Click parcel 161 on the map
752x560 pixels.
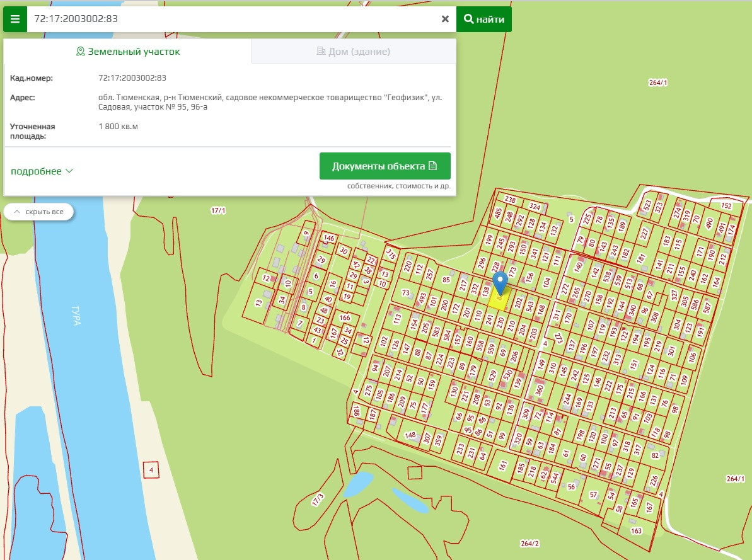tap(502, 465)
